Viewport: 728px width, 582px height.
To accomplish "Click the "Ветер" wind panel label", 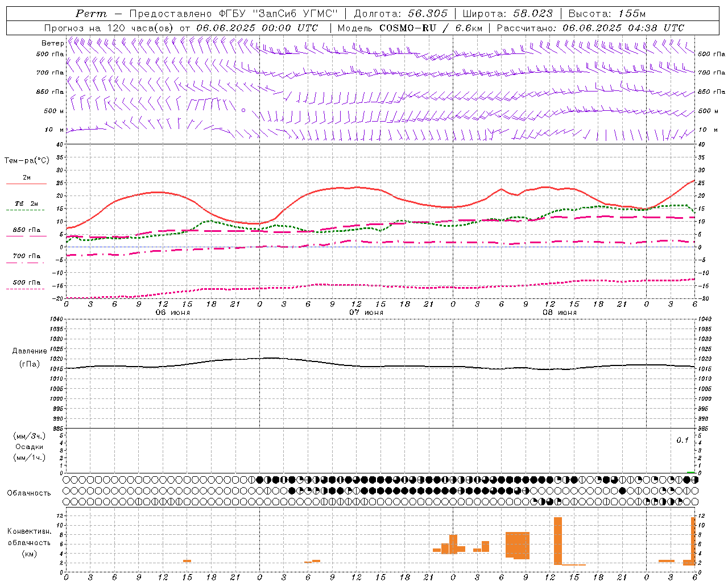I will [x=52, y=43].
